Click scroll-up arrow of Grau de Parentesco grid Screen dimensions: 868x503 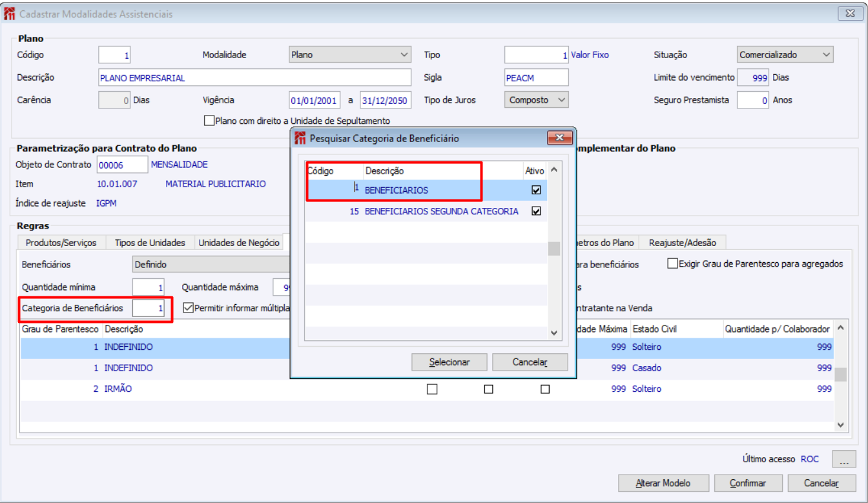click(840, 328)
